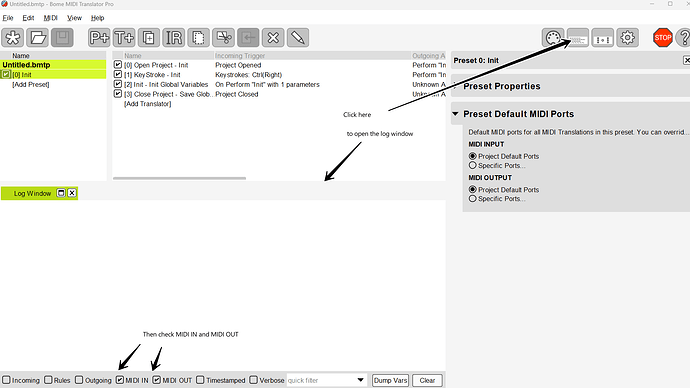Screen dimensions: 690x388
Task: Open the View menu
Action: (x=74, y=18)
